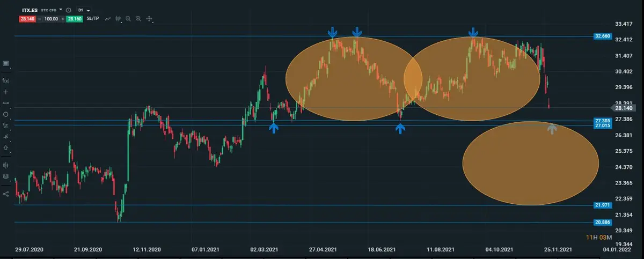This screenshot has width=644, height=259.
Task: Show instrument info for ITX.ES
Action: [x=68, y=10]
